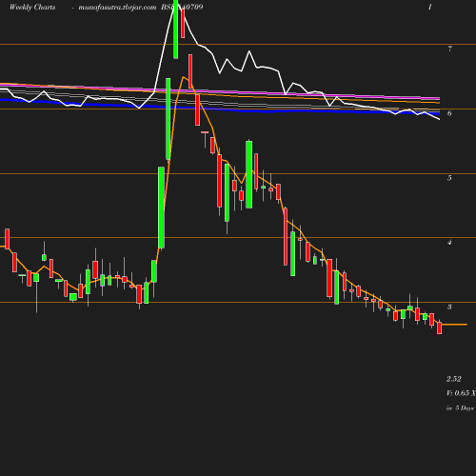Click the price axis label 5
The height and width of the screenshot is (476, 476).
click(x=449, y=178)
